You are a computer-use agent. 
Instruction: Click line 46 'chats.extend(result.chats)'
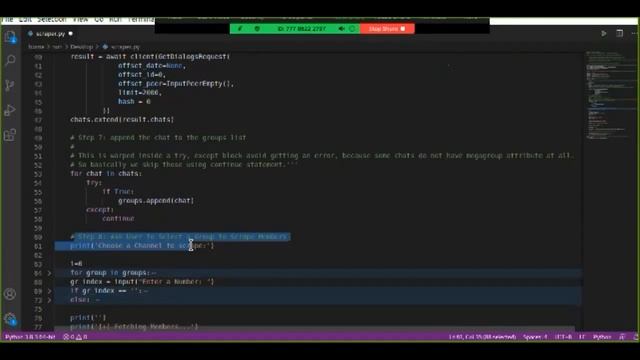[122, 120]
